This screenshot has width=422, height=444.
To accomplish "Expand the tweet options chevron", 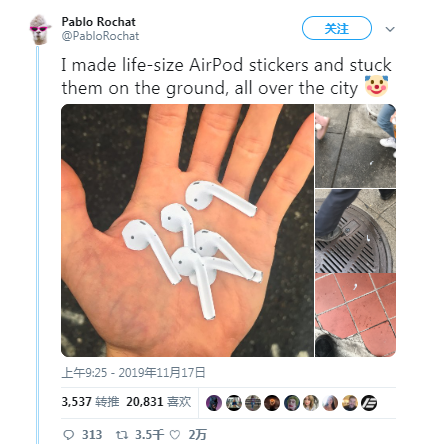I will pyautogui.click(x=390, y=29).
